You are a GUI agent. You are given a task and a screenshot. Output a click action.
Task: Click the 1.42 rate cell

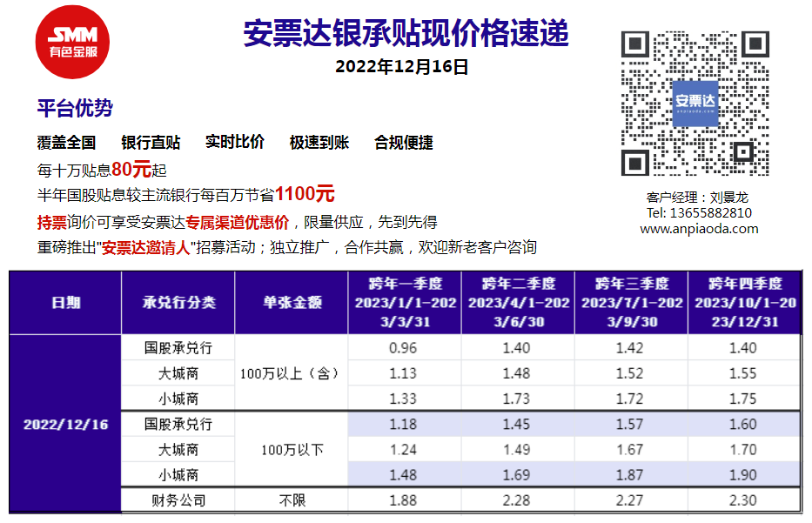[x=631, y=348]
